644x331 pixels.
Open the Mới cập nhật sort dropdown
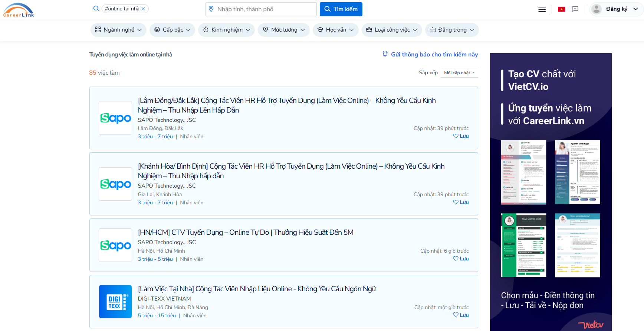[459, 73]
